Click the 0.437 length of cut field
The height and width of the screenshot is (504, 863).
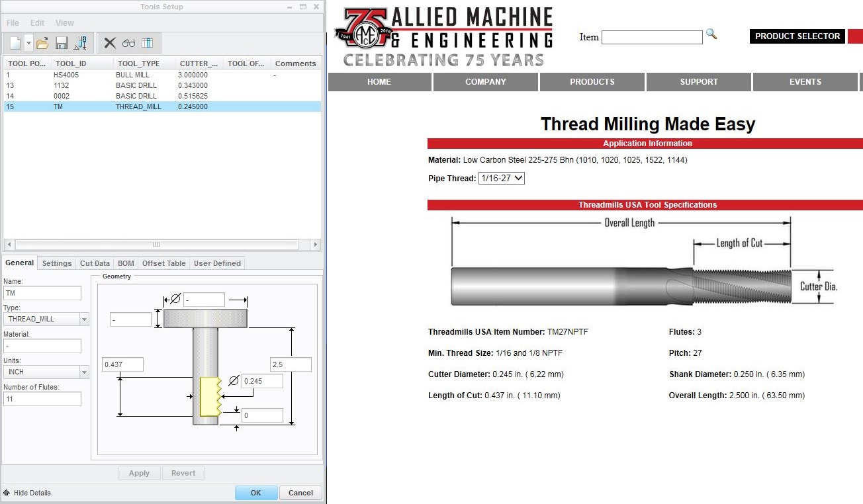pos(123,364)
